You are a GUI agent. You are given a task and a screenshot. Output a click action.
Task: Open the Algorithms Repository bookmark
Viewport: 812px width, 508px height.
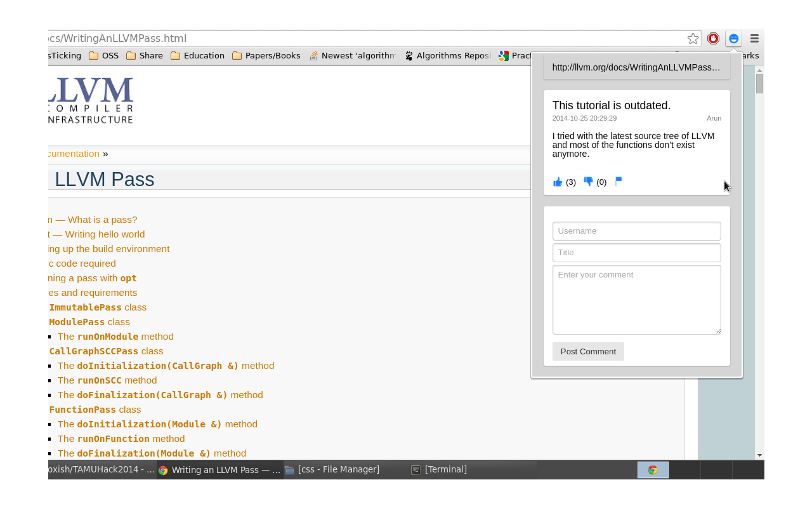click(447, 56)
